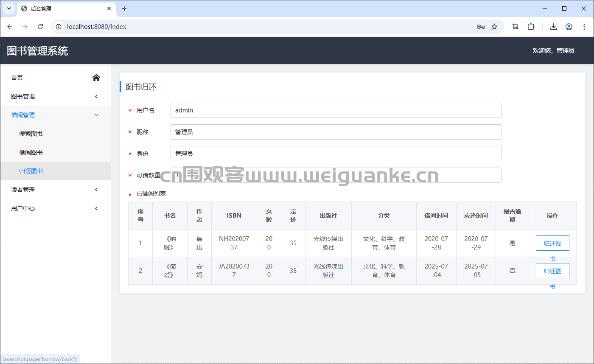Click the 出版社 column header

click(x=328, y=216)
